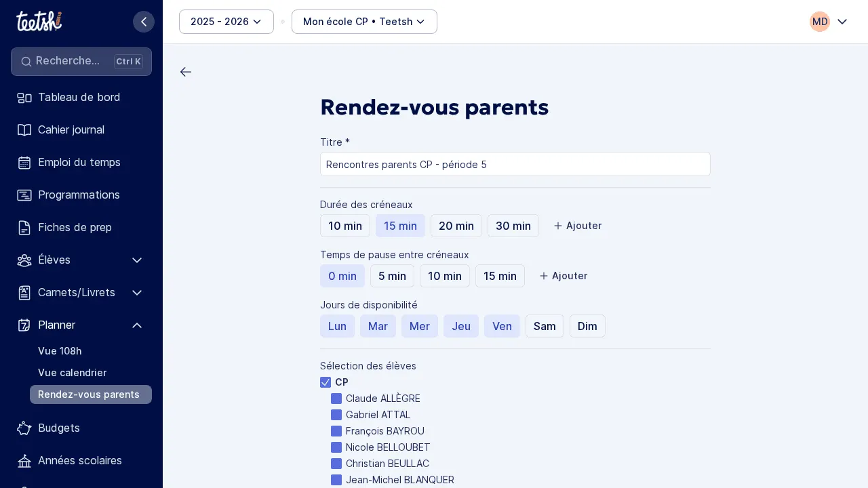This screenshot has height=488, width=868.
Task: Open Vue 108h in Planner
Action: click(x=91, y=351)
